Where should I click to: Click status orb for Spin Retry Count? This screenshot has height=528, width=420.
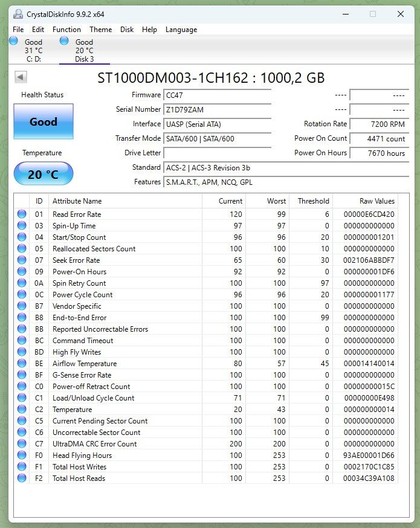click(22, 283)
